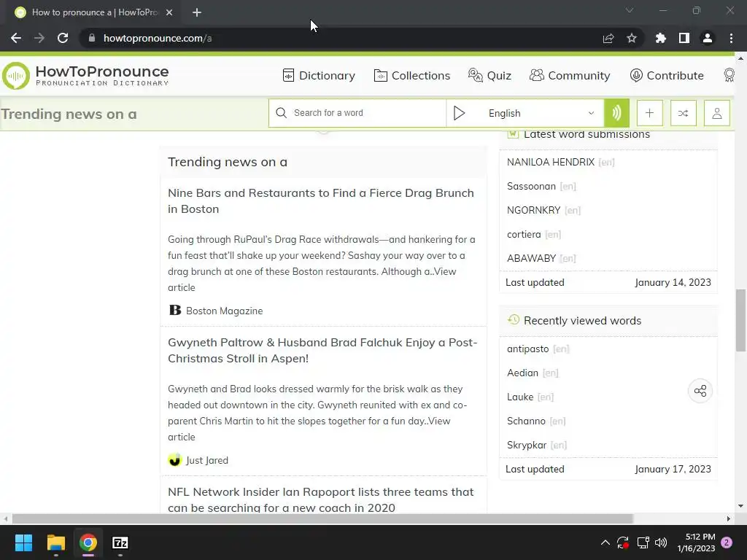The width and height of the screenshot is (747, 560).
Task: Bookmark the page with star icon
Action: point(631,38)
